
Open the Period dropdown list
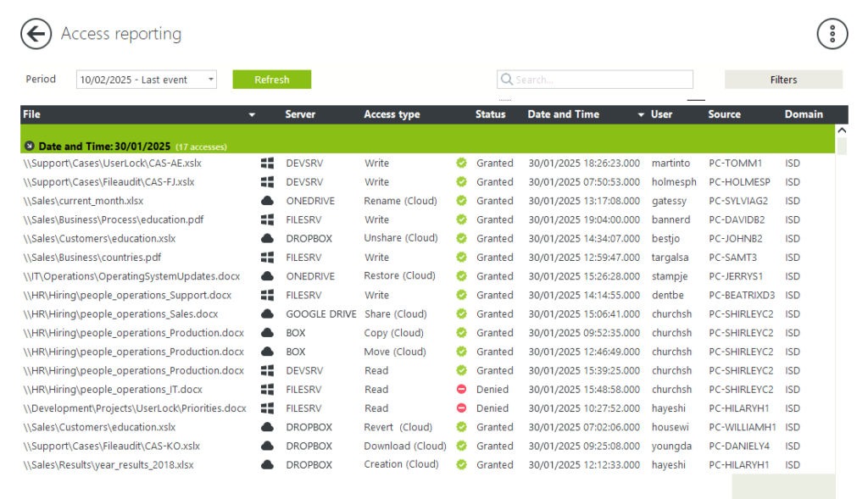pyautogui.click(x=210, y=80)
